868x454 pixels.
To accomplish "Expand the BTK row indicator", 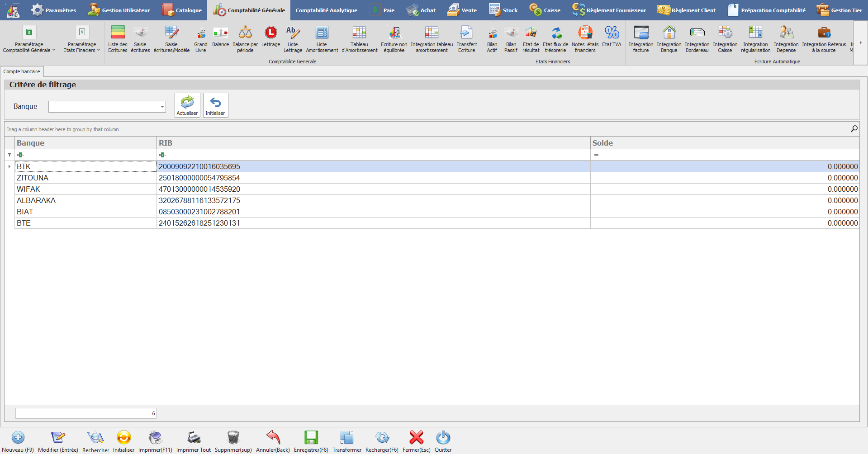I will pos(9,166).
